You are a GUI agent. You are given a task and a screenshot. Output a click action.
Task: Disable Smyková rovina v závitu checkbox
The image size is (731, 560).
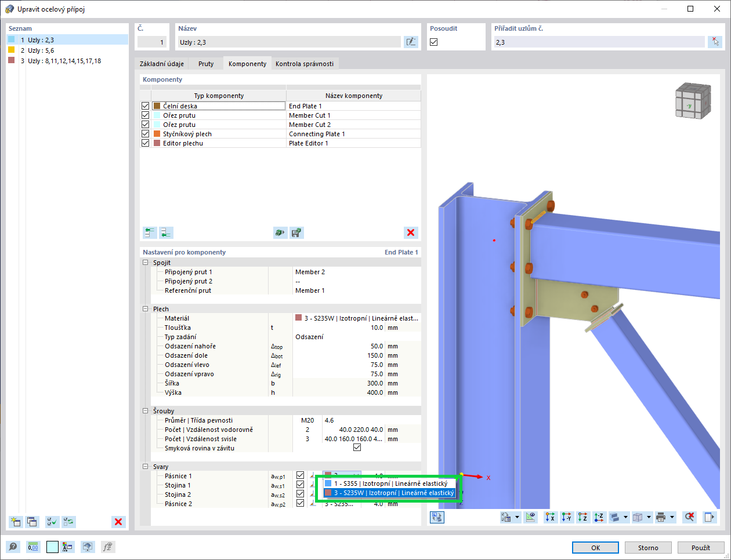pos(357,448)
